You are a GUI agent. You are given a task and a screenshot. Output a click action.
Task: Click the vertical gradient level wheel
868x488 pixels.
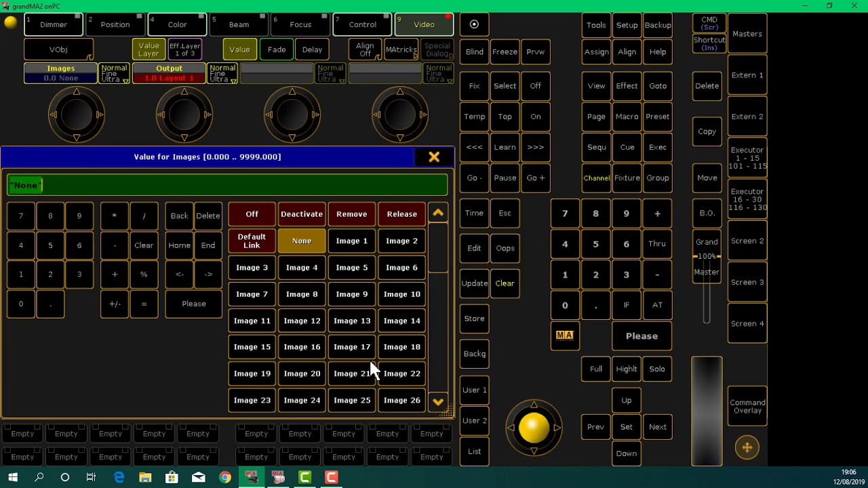coord(707,411)
